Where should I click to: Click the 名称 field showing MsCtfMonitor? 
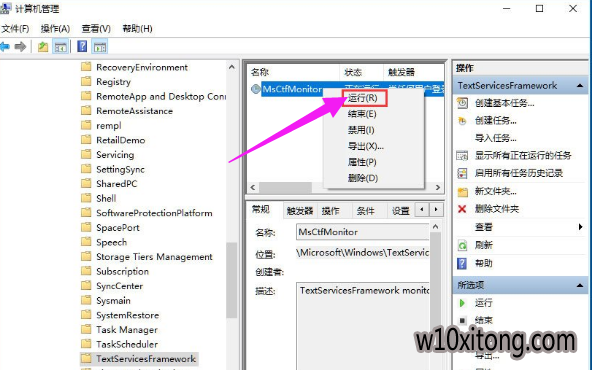[x=362, y=232]
